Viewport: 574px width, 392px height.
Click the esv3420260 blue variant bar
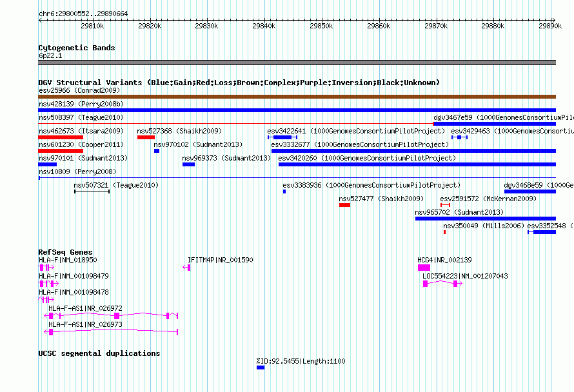pyautogui.click(x=417, y=164)
